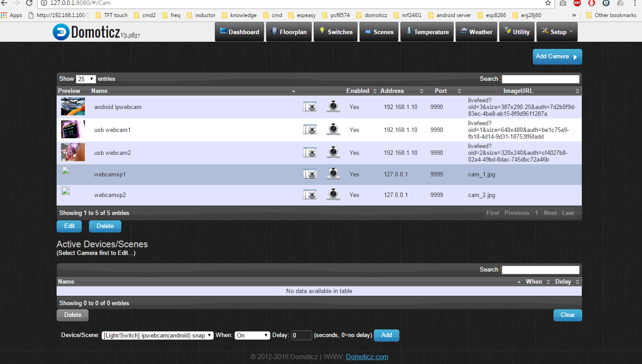Click the Domoticz logo
Image resolution: width=642 pixels, height=364 pixels.
(97, 32)
